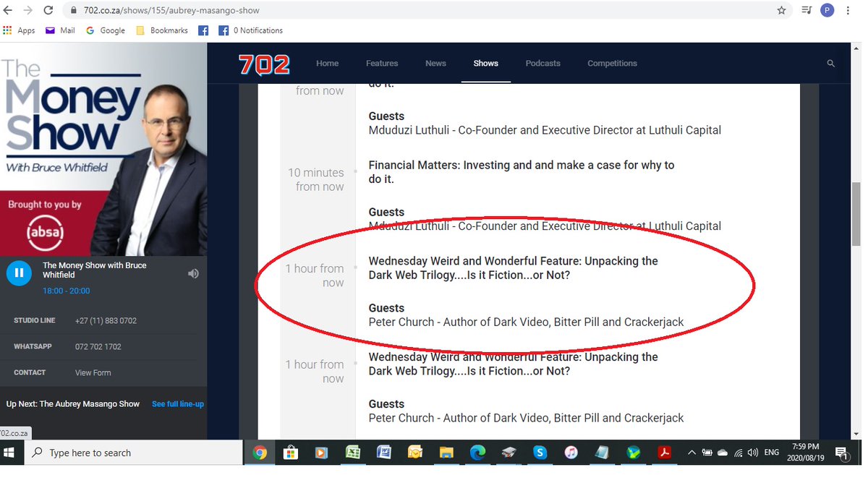Click the address bar URL

point(171,11)
